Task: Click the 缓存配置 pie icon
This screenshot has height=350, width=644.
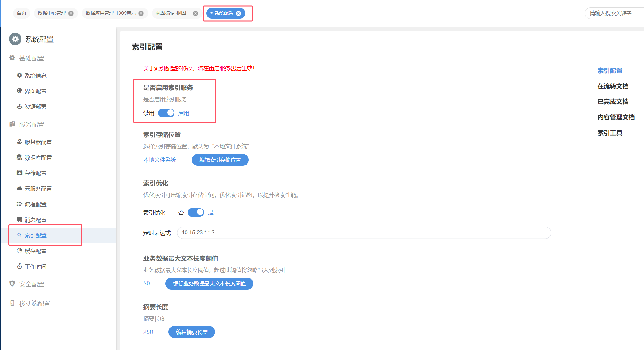Action: coord(20,251)
